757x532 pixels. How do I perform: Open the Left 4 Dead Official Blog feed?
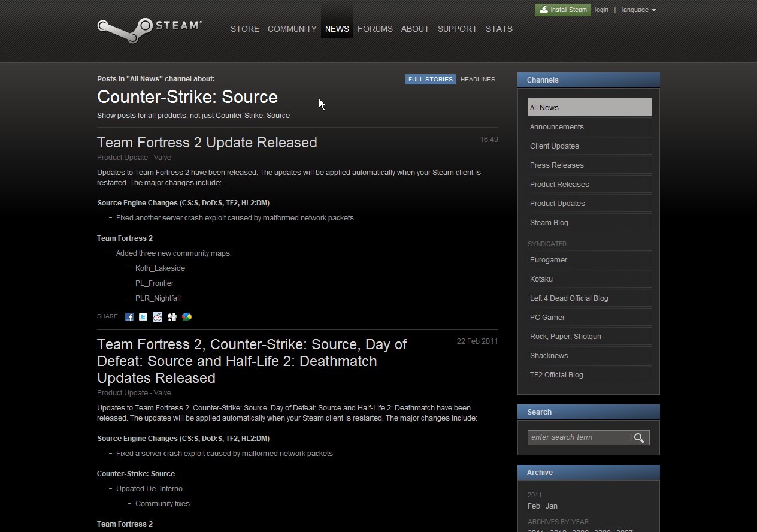590,298
